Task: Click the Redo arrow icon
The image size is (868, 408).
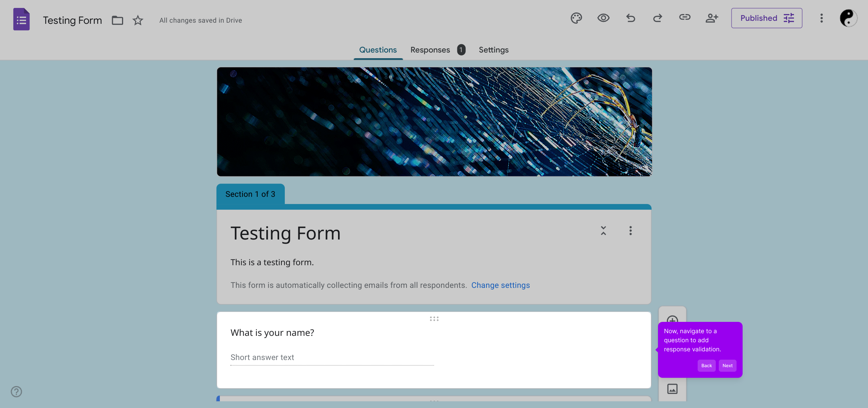Action: 658,18
